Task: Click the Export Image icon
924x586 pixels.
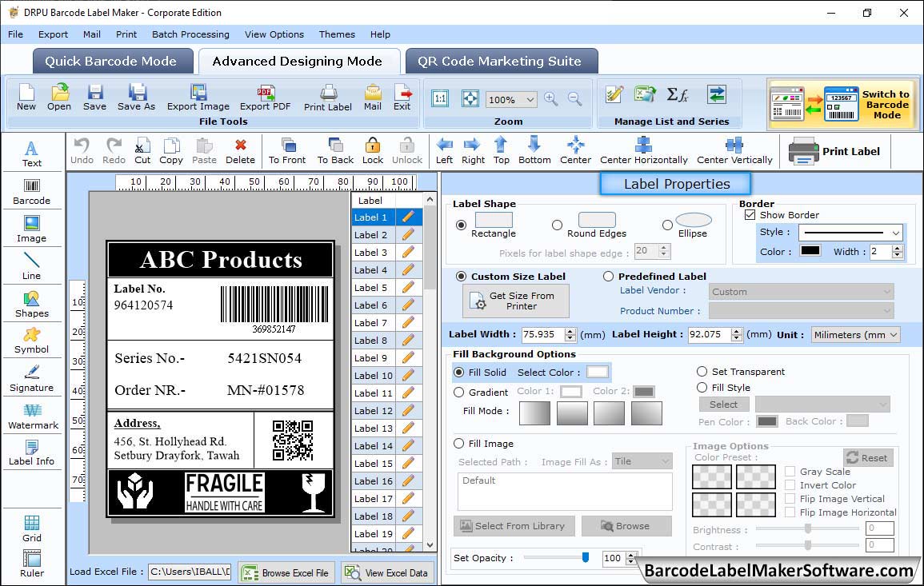Action: [x=198, y=98]
